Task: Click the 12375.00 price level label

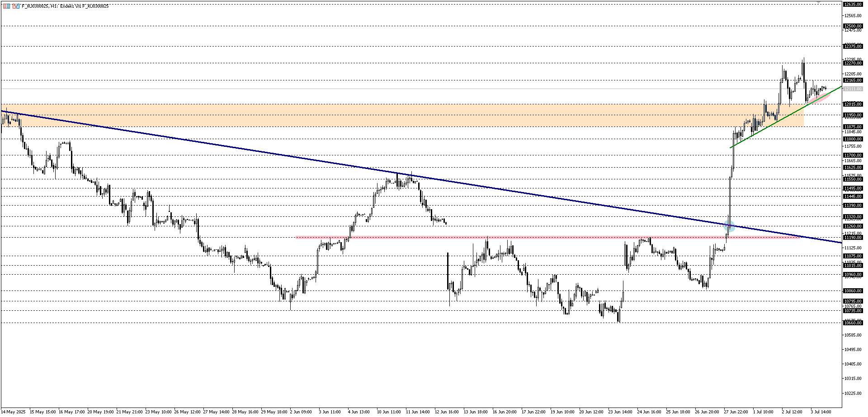Action: coord(853,47)
